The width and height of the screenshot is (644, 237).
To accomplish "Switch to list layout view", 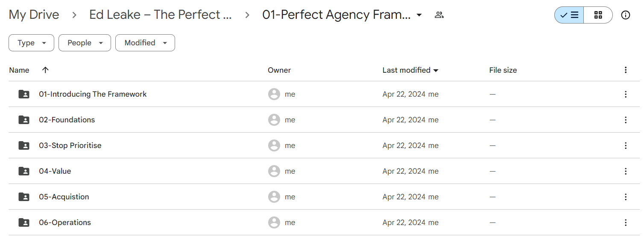I will (x=569, y=15).
